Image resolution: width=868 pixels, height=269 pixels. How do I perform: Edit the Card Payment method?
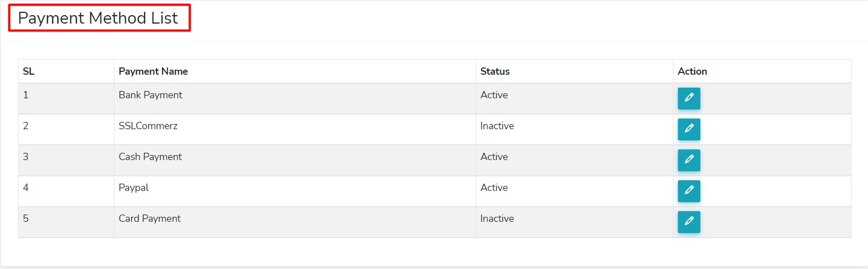[689, 222]
